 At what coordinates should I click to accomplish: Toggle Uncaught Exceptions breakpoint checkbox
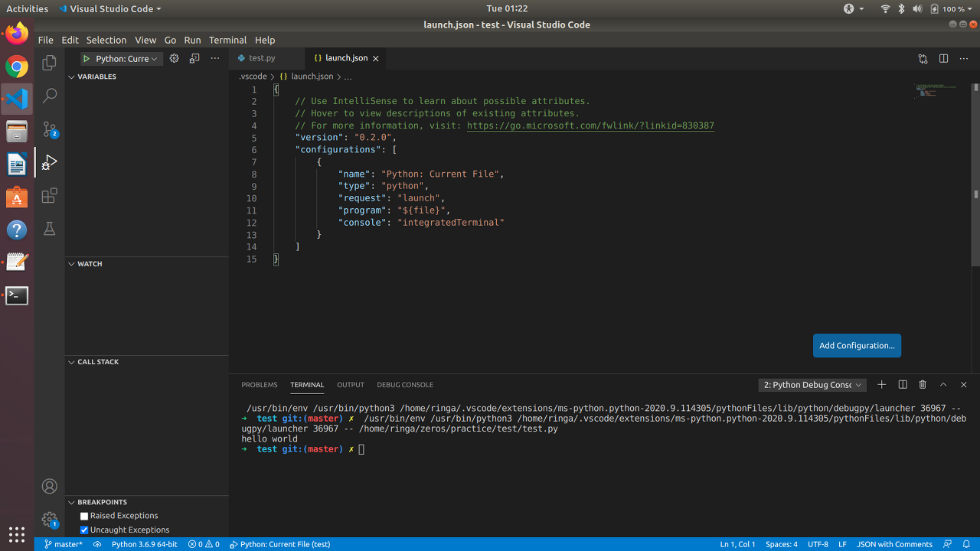point(84,530)
